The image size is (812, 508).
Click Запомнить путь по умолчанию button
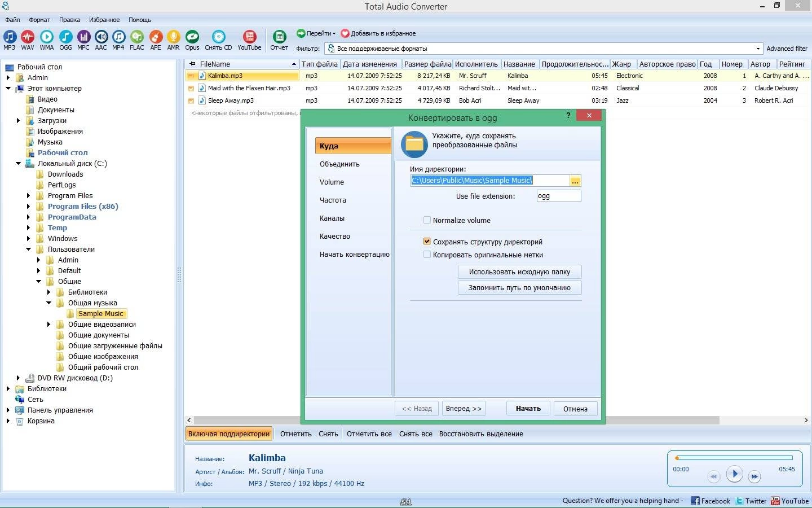(519, 287)
